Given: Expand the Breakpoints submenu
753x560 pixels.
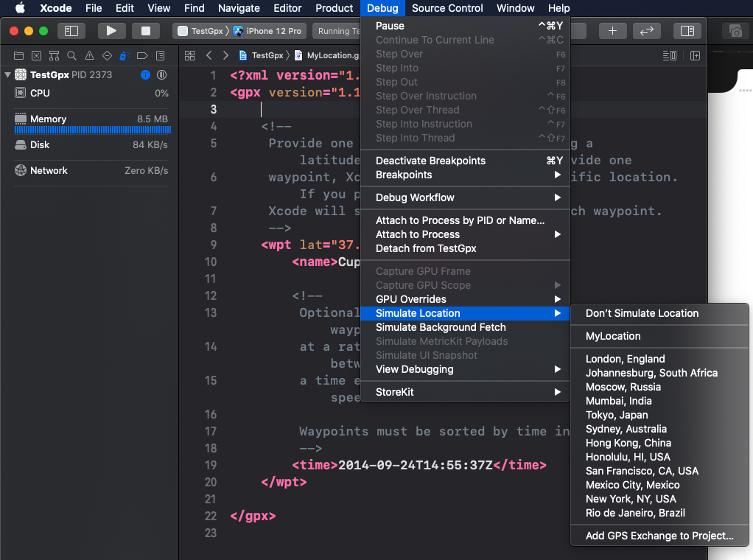Looking at the screenshot, I should coord(465,175).
